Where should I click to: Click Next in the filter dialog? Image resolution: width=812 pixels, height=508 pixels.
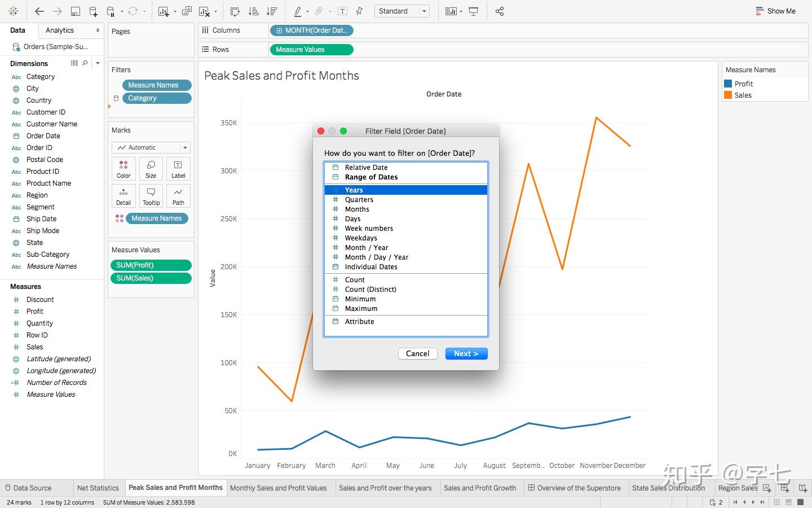[x=466, y=353]
